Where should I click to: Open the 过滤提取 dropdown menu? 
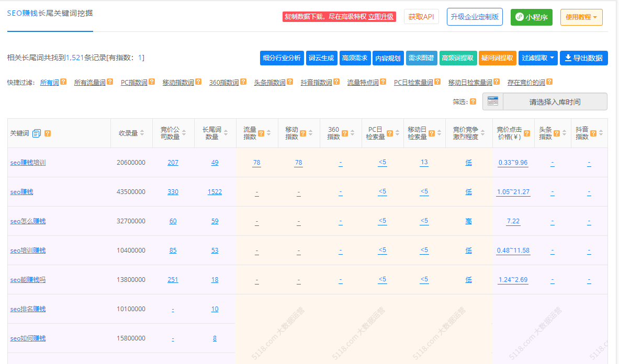point(537,58)
